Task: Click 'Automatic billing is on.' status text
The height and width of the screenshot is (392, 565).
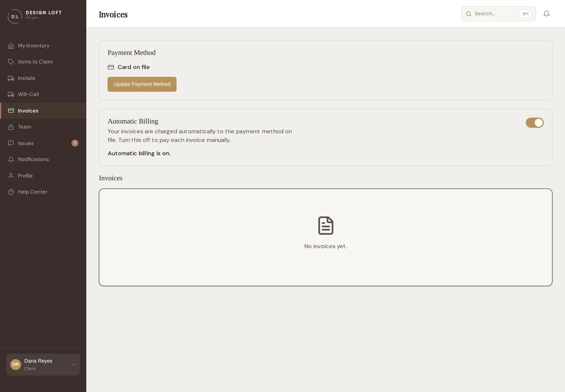Action: coord(139,153)
